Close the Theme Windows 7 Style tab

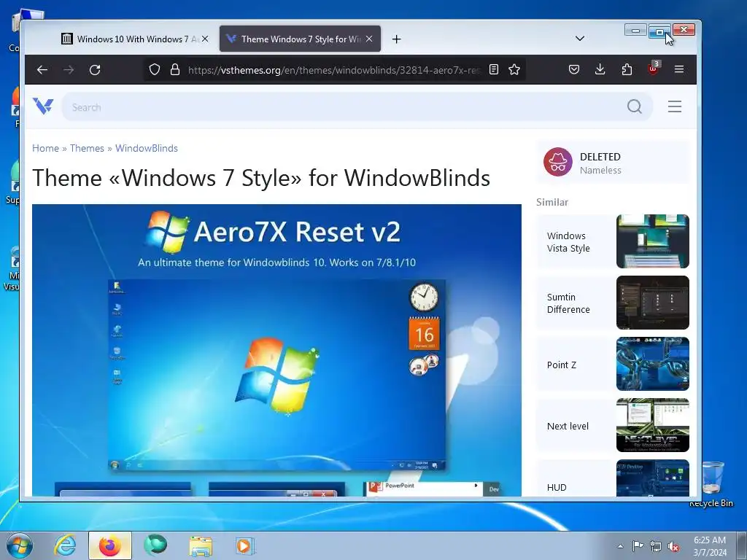pyautogui.click(x=369, y=39)
